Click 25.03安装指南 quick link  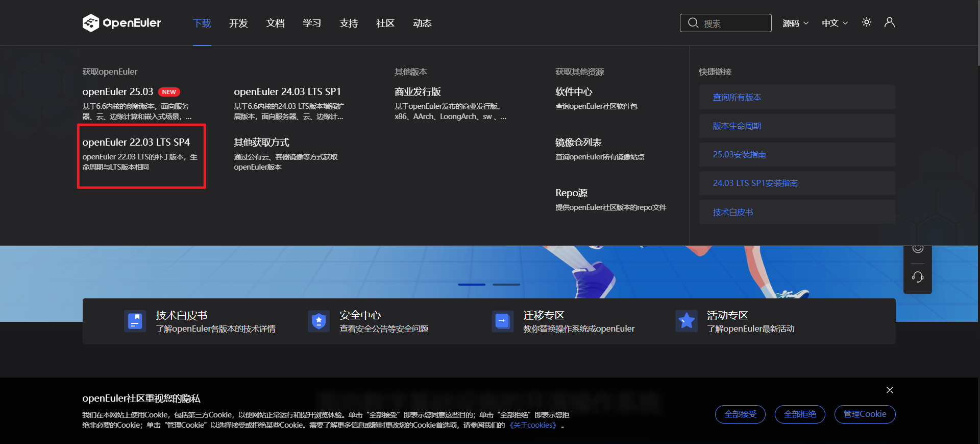click(797, 154)
